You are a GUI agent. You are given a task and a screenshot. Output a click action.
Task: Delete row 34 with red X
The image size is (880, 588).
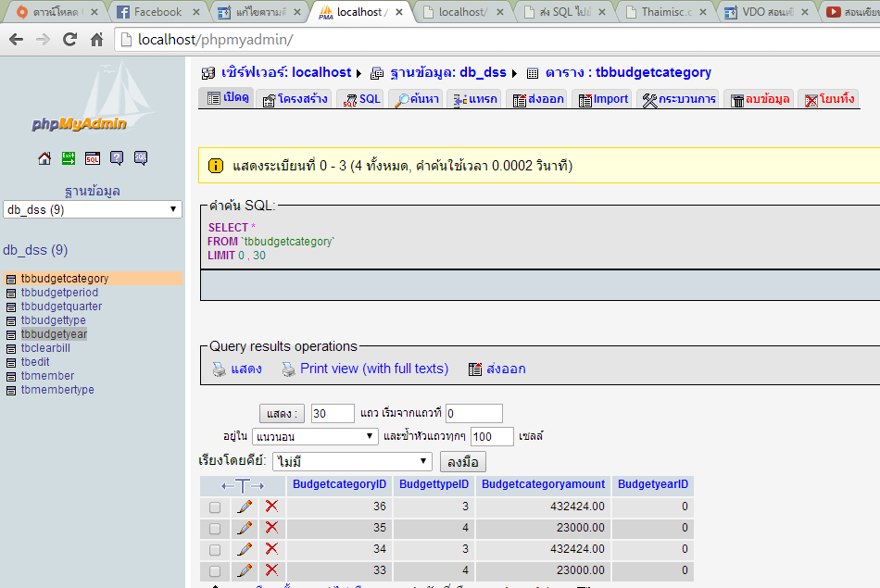(x=271, y=549)
